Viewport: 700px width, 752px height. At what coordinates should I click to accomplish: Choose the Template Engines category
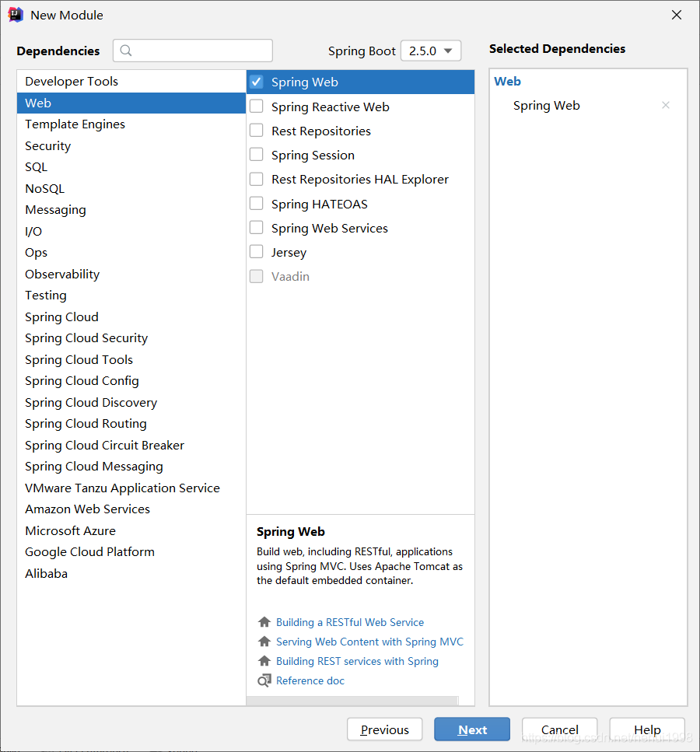click(131, 124)
